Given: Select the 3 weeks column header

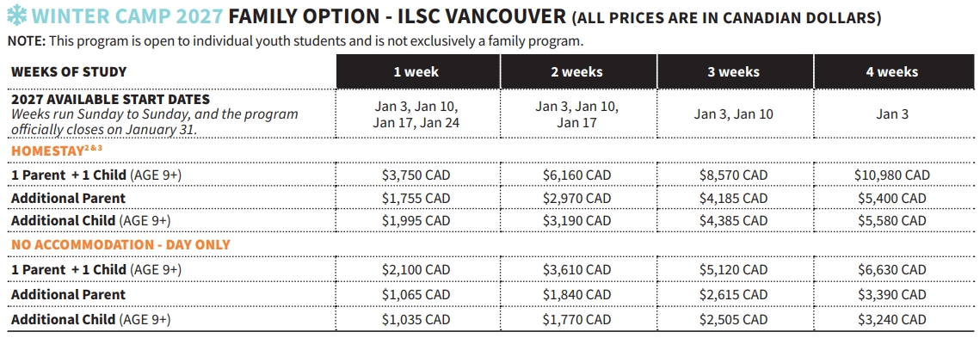Looking at the screenshot, I should (x=734, y=72).
